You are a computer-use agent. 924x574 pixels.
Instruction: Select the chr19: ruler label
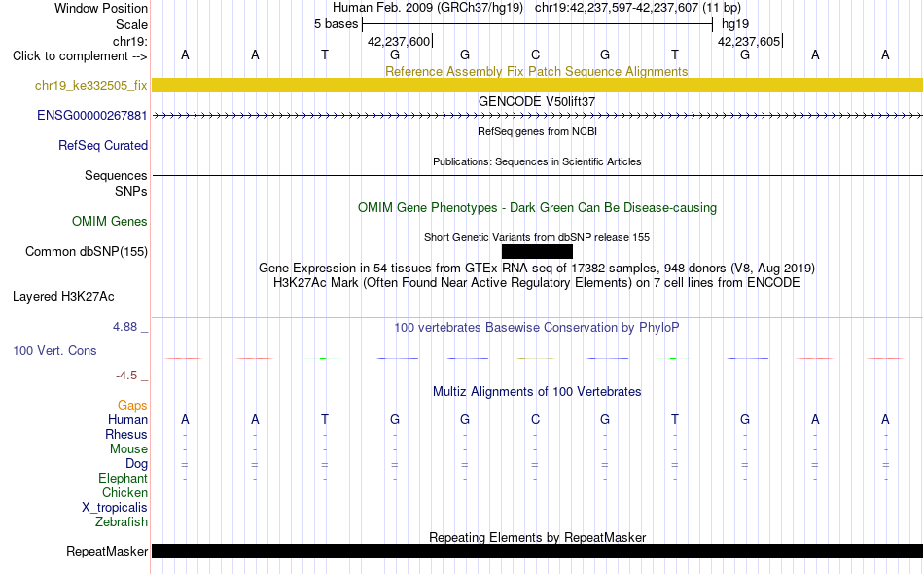tap(130, 41)
